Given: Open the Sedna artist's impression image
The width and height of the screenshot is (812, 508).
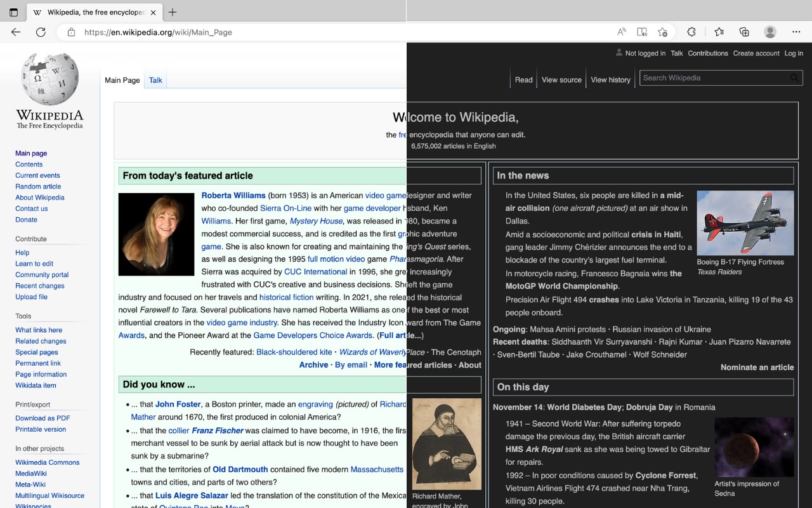Looking at the screenshot, I should [x=754, y=447].
